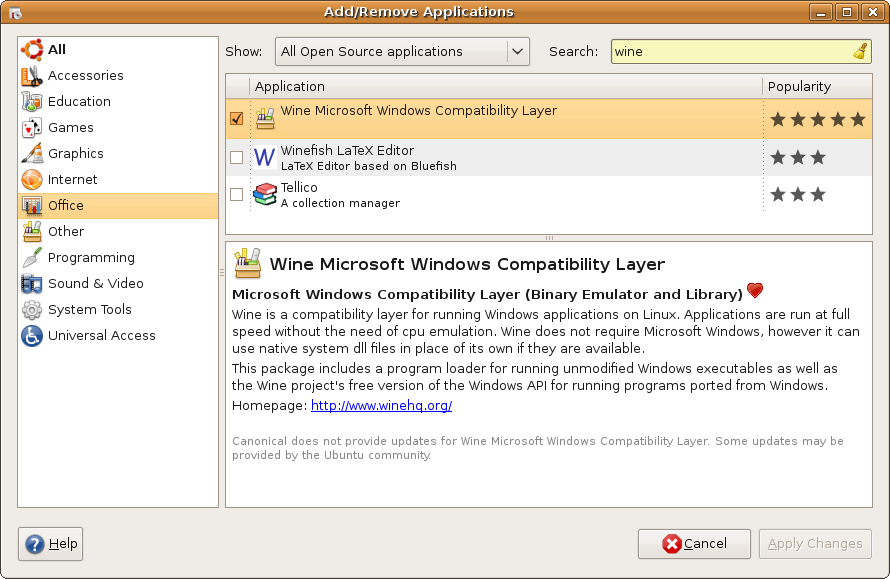The height and width of the screenshot is (579, 890).
Task: Select the Games category
Action: point(118,128)
